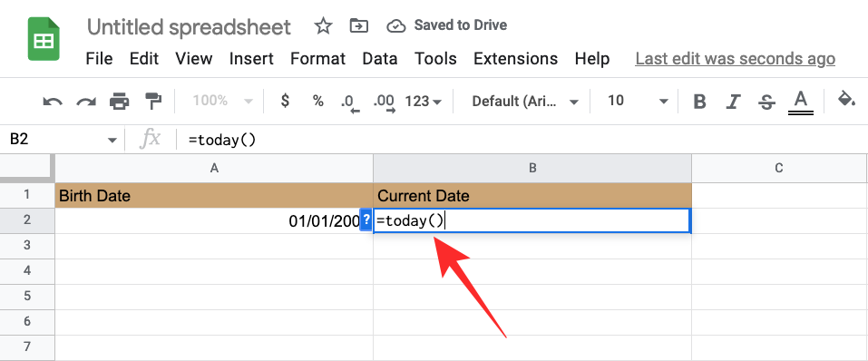
Task: Open the font size 10 dropdown
Action: point(638,101)
